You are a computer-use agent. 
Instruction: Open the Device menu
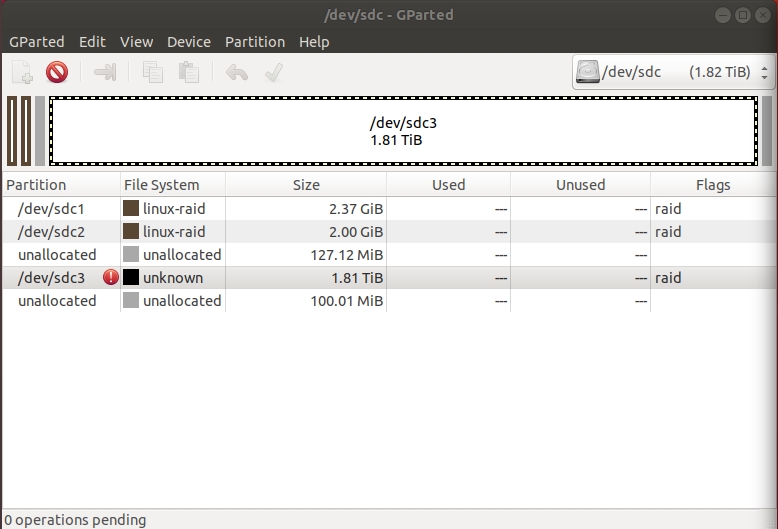tap(189, 42)
